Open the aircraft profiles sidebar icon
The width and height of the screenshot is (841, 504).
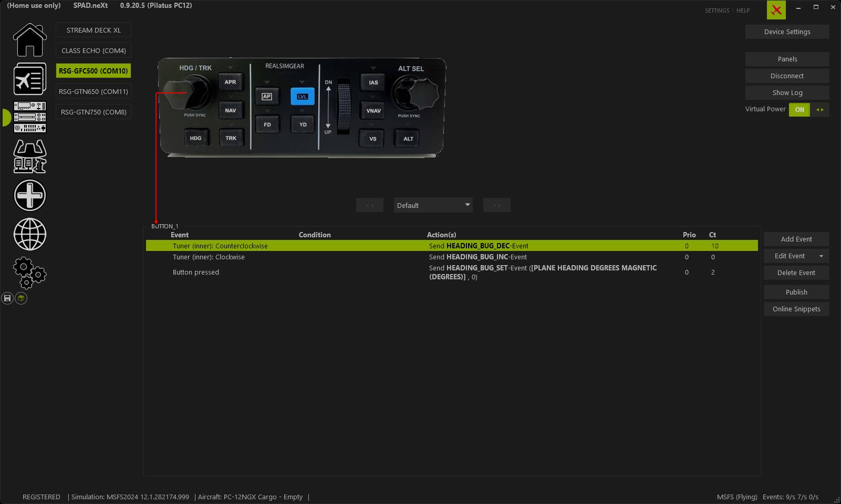tap(30, 79)
